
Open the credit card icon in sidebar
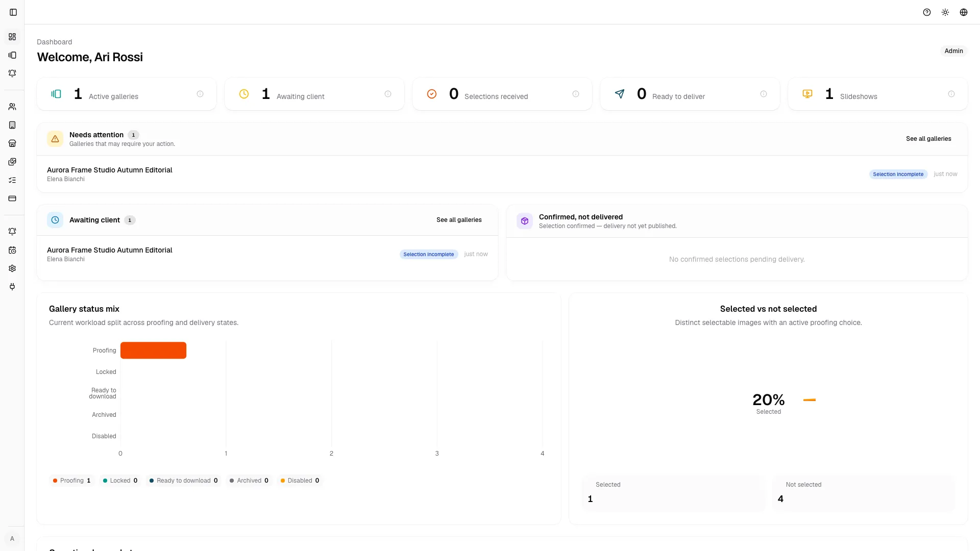click(x=12, y=198)
